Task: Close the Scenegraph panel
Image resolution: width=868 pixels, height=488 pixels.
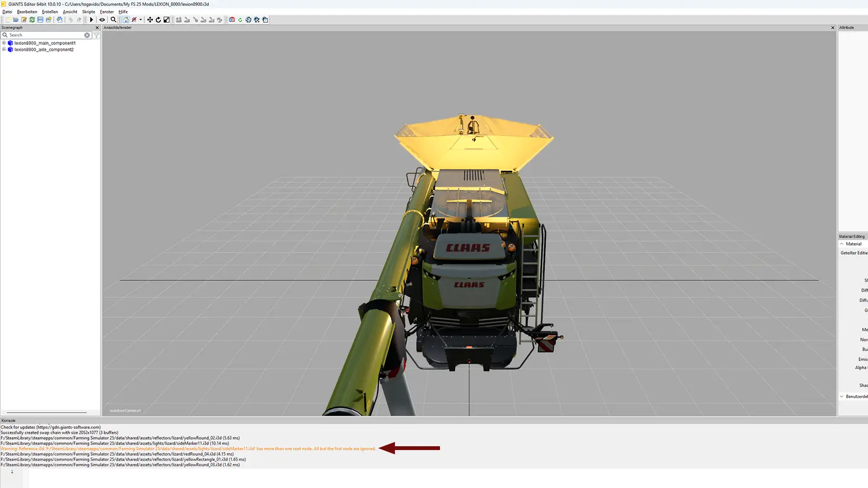Action: (97, 28)
